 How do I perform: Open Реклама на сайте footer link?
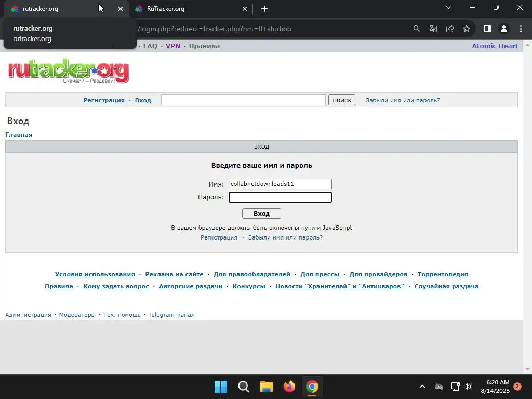pyautogui.click(x=174, y=274)
